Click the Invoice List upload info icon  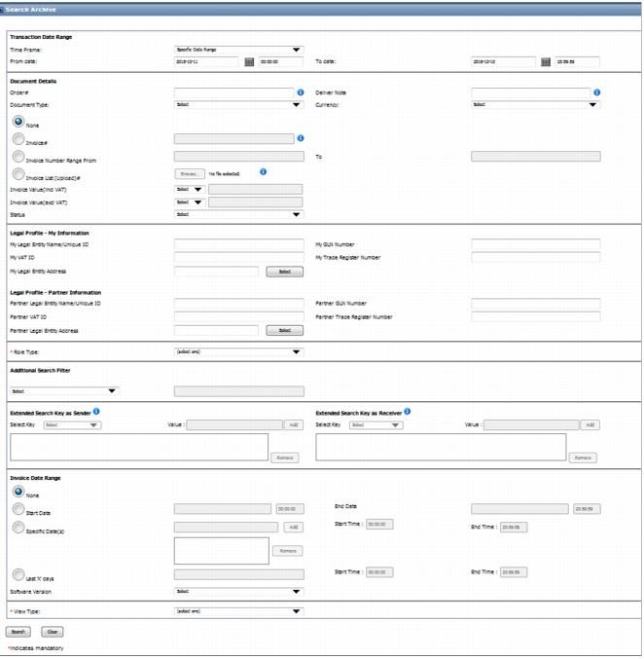click(x=263, y=171)
